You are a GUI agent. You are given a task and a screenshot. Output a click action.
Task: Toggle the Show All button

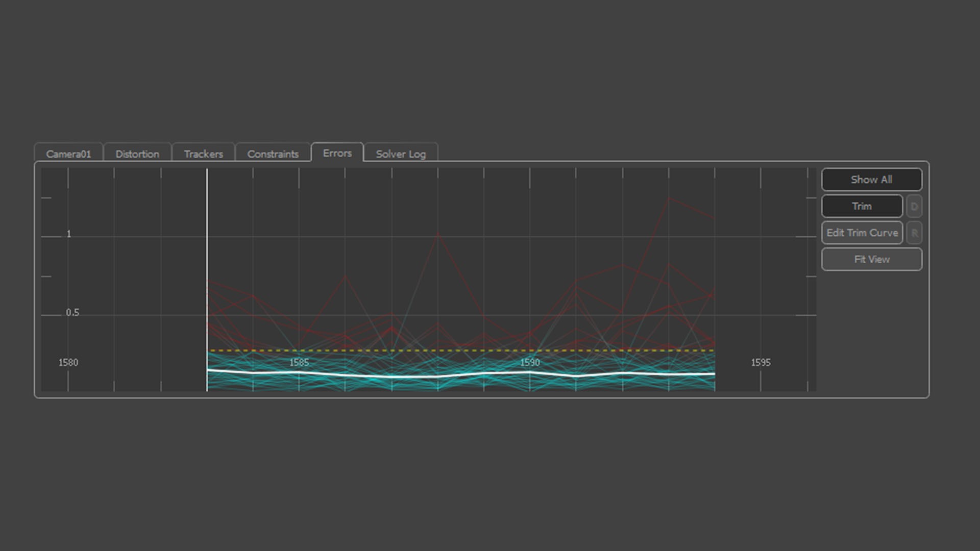click(x=871, y=180)
